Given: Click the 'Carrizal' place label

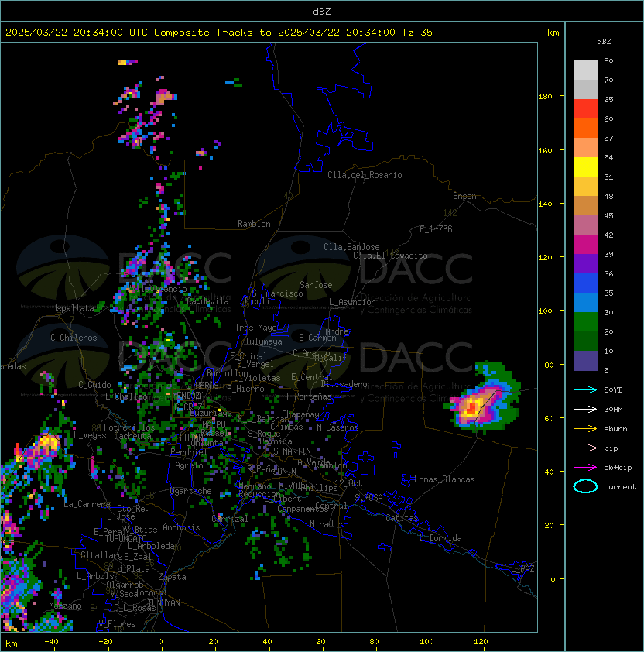Looking at the screenshot, I should (x=230, y=519).
